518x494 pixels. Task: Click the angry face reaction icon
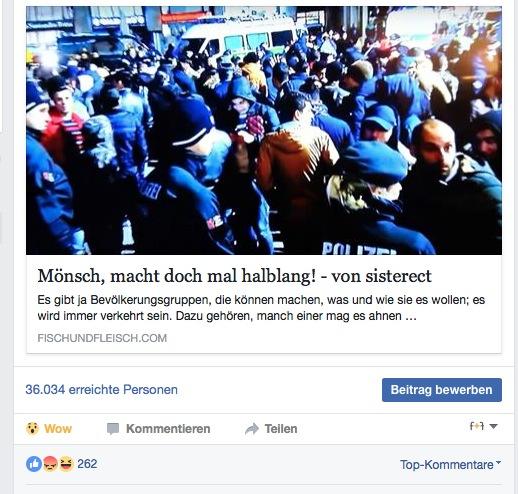50,464
